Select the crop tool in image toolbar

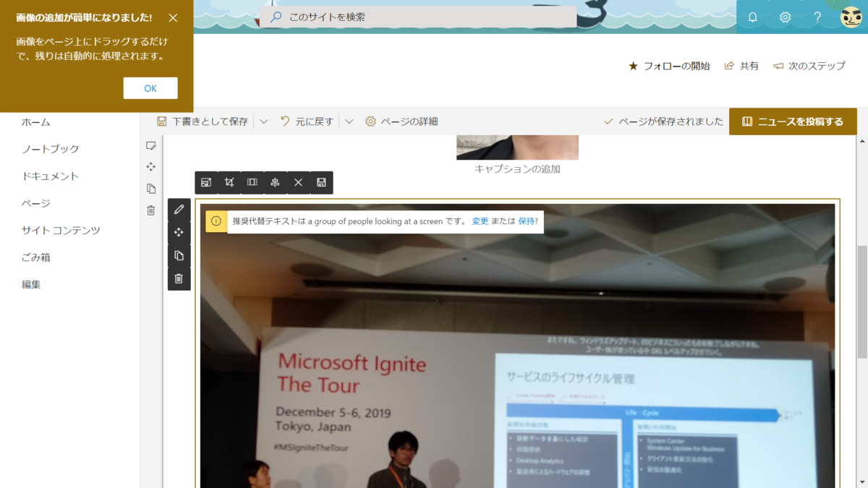(x=229, y=183)
